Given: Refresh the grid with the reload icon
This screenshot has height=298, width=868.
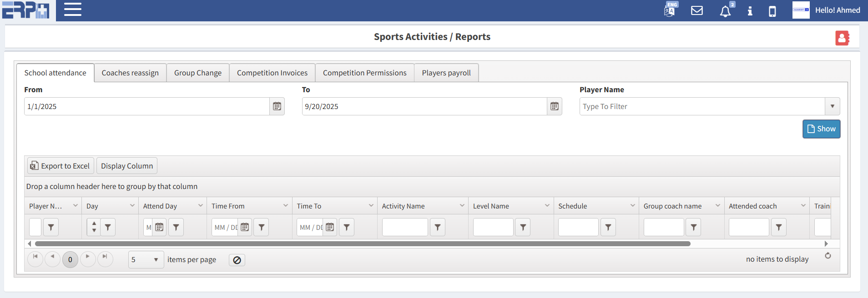Looking at the screenshot, I should point(828,256).
